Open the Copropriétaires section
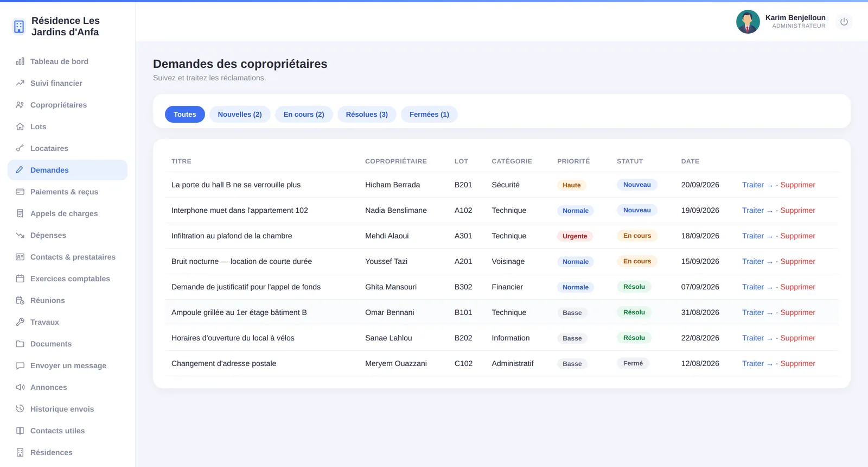 [67, 105]
